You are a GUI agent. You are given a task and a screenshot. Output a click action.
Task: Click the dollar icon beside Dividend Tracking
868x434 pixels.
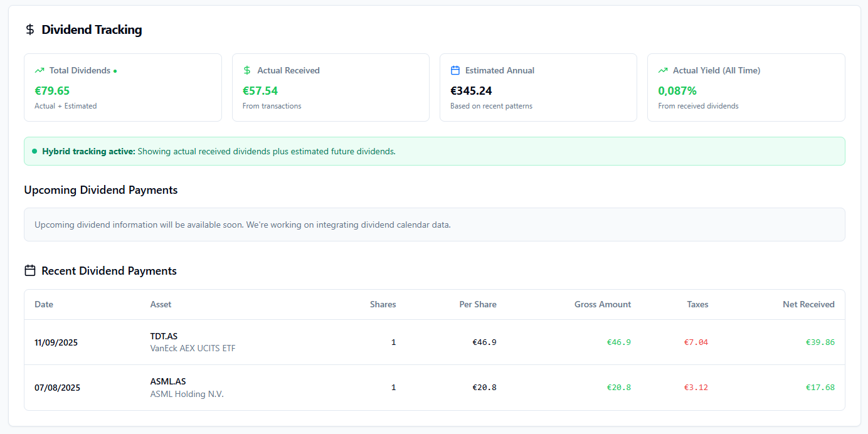pyautogui.click(x=29, y=29)
